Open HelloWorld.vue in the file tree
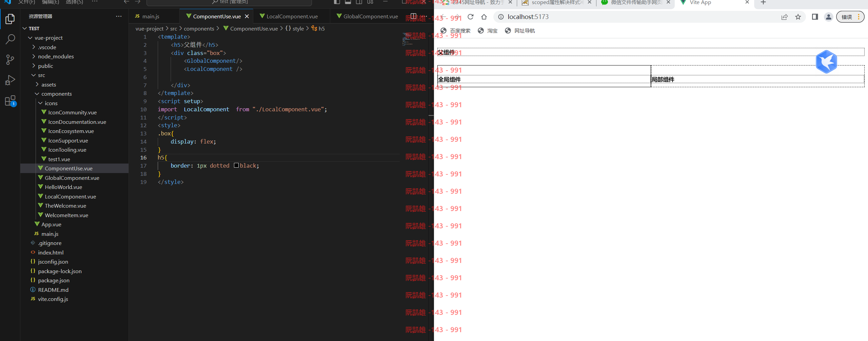 point(63,187)
